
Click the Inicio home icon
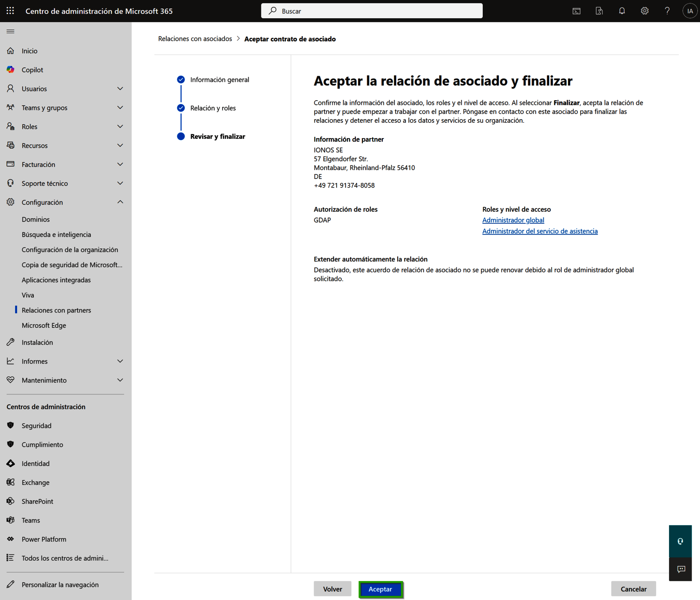pos(11,51)
